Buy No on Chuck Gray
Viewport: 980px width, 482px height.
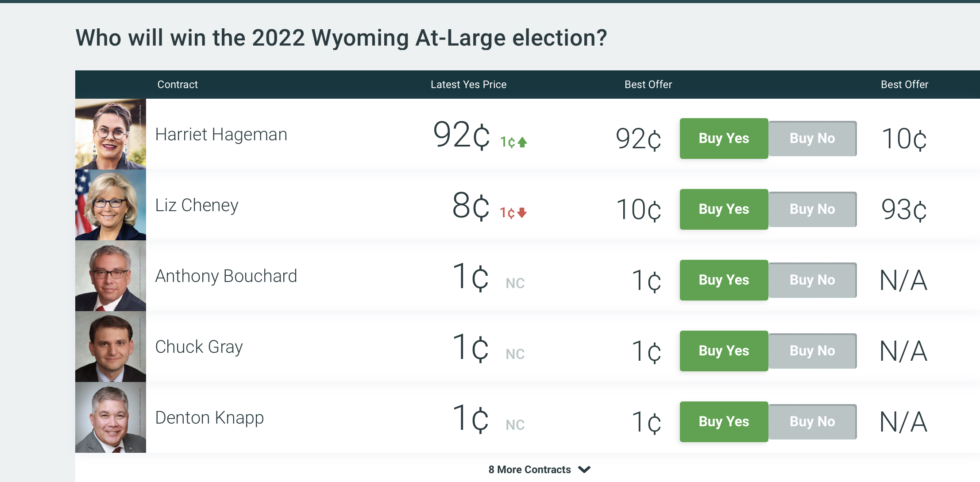[812, 351]
